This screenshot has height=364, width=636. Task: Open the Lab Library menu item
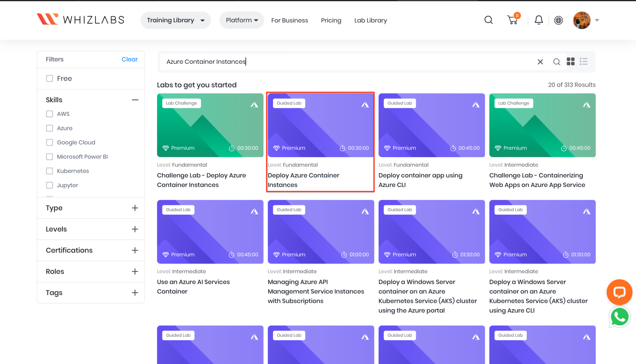tap(370, 20)
